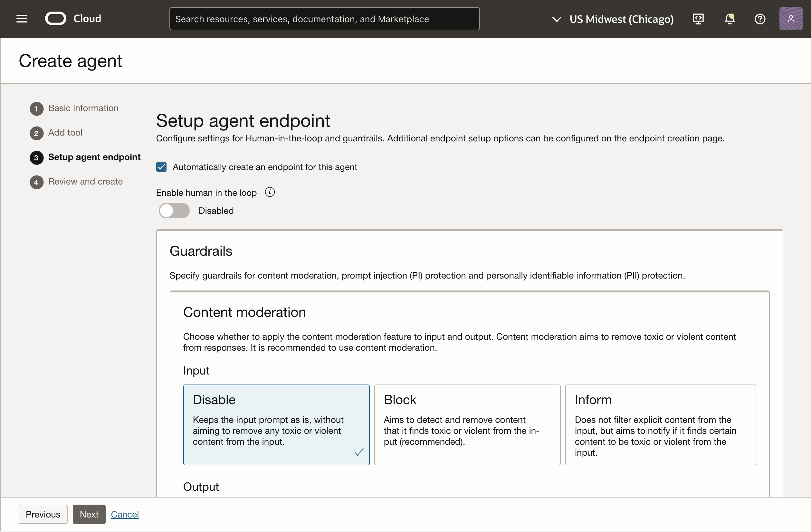Select the Block input moderation option

click(x=467, y=425)
